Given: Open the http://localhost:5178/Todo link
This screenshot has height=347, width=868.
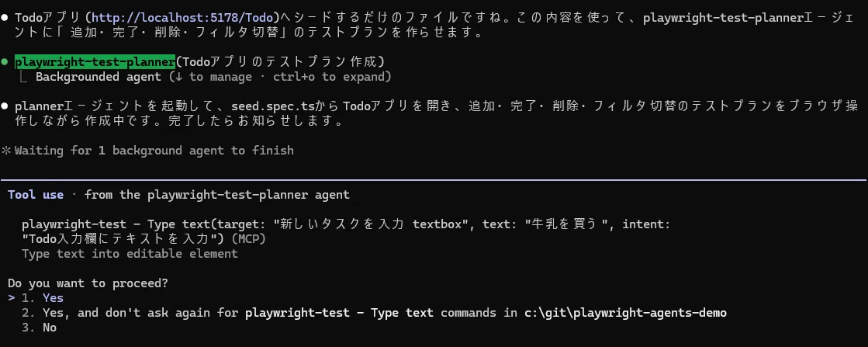Looking at the screenshot, I should [x=183, y=18].
